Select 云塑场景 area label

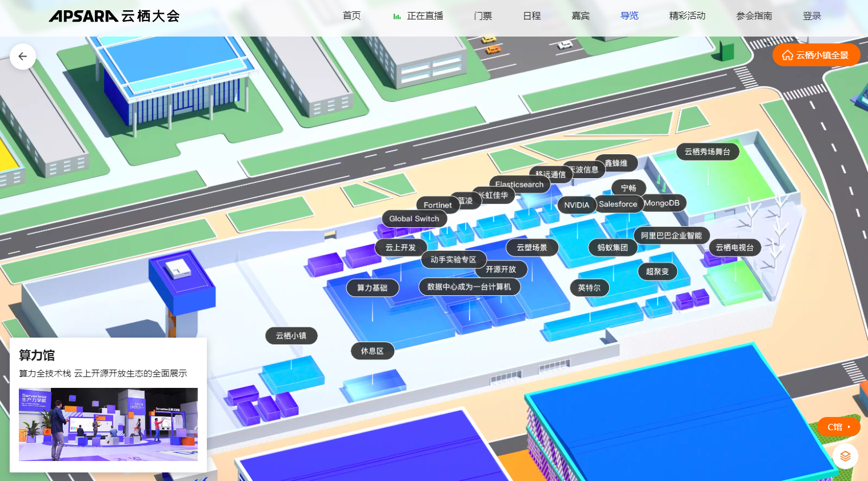pyautogui.click(x=532, y=247)
